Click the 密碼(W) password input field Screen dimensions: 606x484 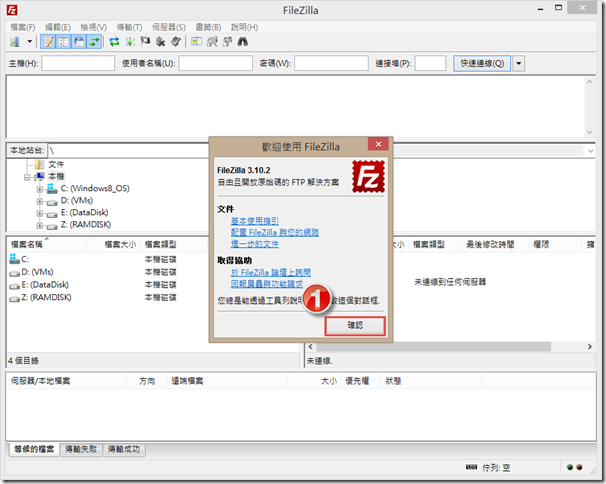point(331,63)
